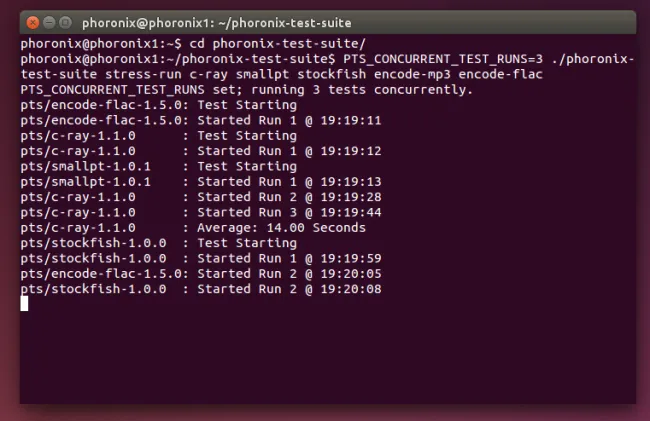650x421 pixels.
Task: Click encode-flac 'Test Starting' line
Action: pos(159,105)
